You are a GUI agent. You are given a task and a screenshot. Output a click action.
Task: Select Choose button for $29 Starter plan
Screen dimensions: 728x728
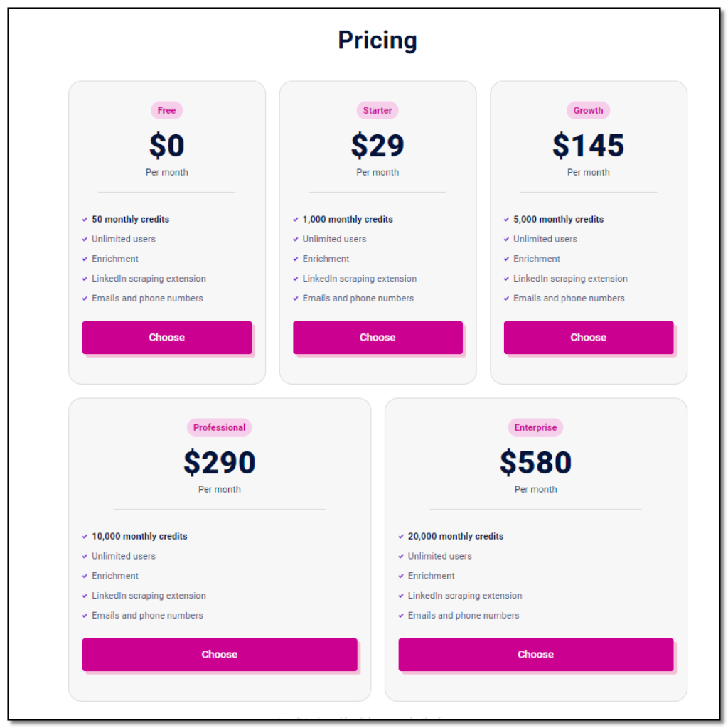(378, 337)
